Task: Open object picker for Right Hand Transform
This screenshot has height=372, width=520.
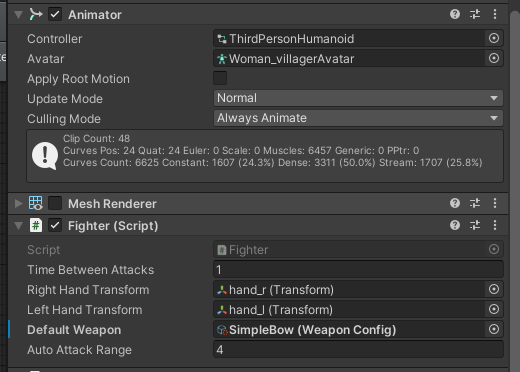Action: (494, 289)
